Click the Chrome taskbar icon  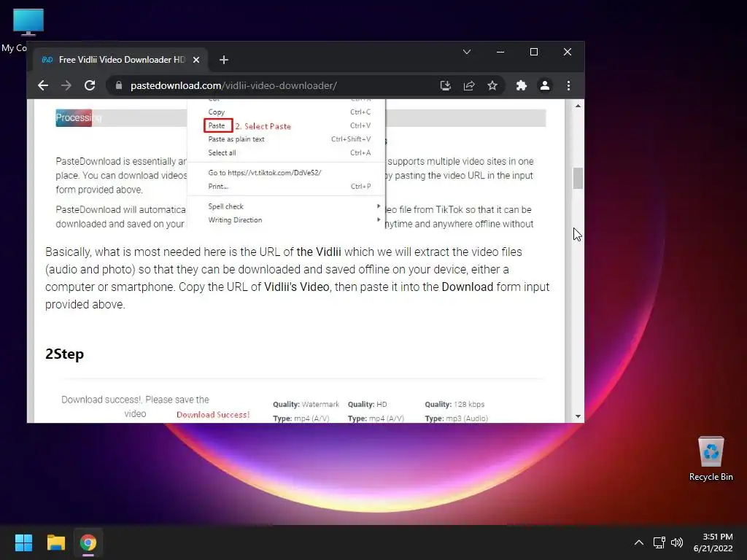88,542
